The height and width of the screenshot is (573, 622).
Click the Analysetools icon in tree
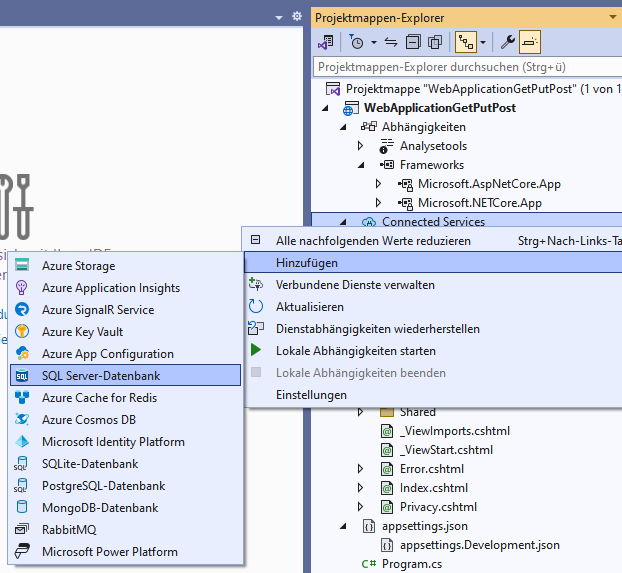pos(386,146)
